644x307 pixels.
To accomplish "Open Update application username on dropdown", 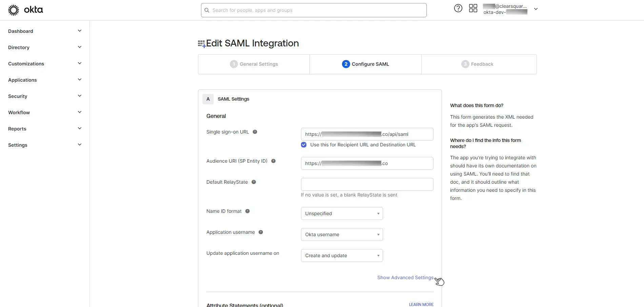I will click(342, 255).
